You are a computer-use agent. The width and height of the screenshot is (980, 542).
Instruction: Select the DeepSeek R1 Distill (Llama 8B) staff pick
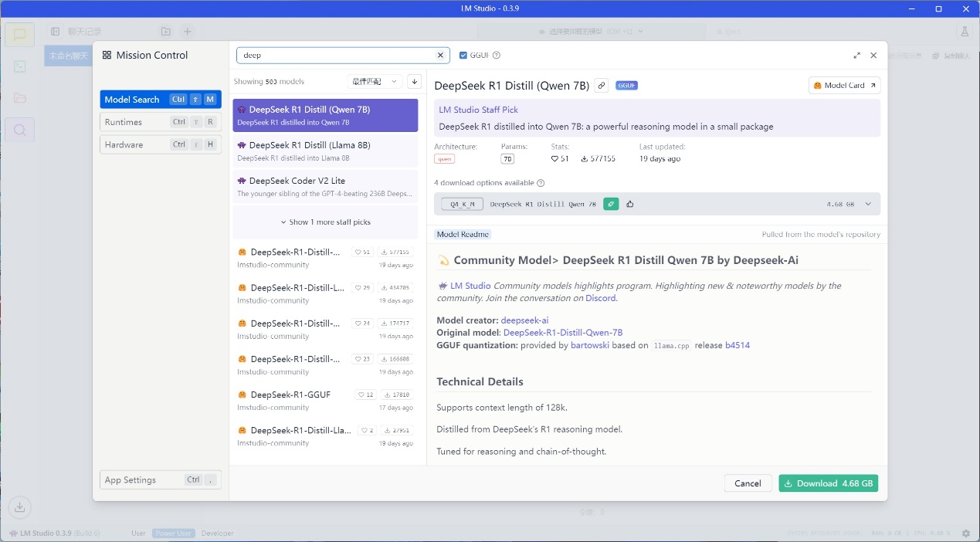(x=325, y=151)
